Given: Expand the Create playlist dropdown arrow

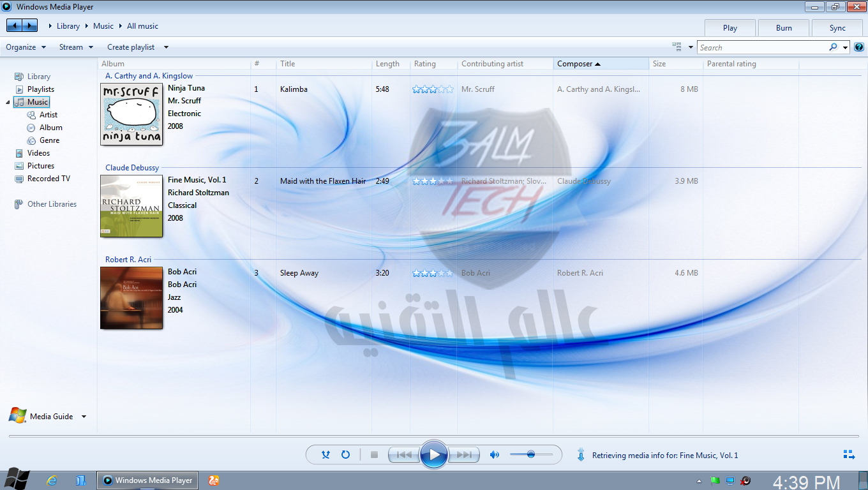Looking at the screenshot, I should [166, 47].
